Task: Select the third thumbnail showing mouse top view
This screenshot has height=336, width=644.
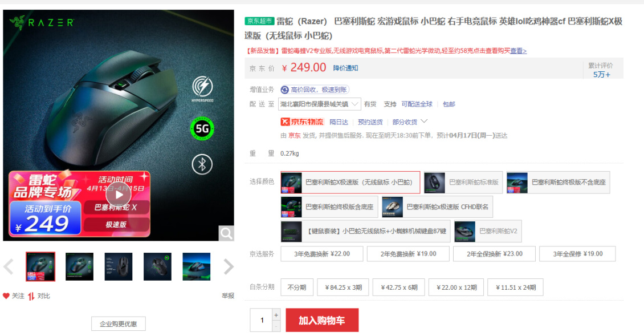Action: coord(119,266)
